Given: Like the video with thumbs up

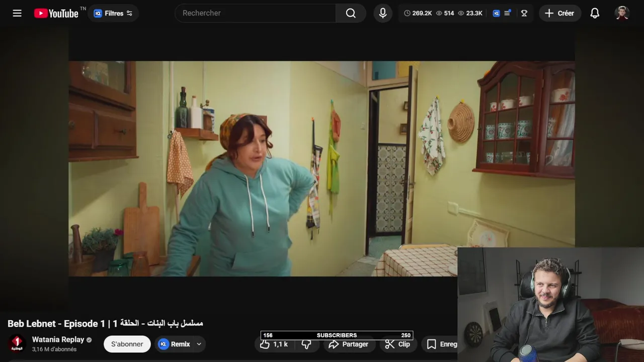Looking at the screenshot, I should coord(274,344).
